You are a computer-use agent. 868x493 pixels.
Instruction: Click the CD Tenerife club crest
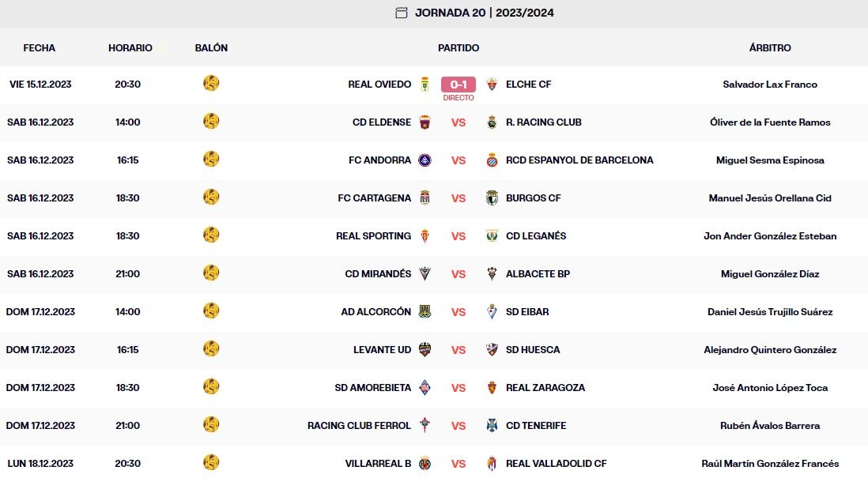(492, 426)
